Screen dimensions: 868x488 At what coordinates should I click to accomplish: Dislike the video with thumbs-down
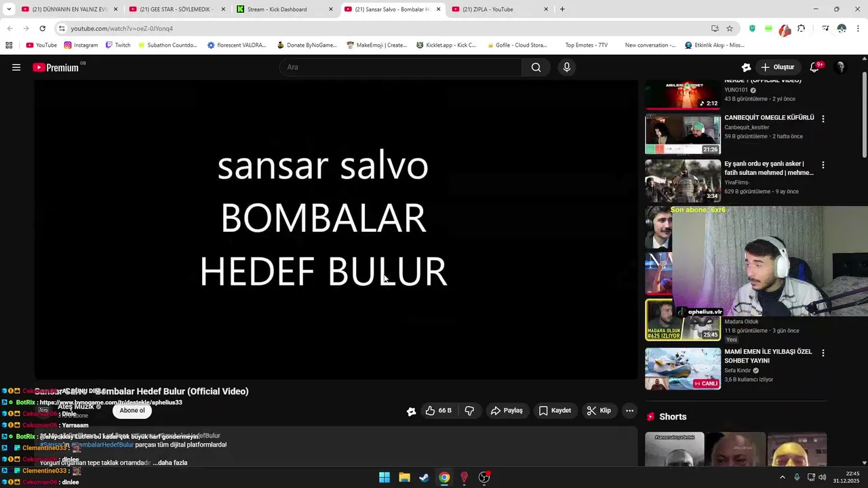pos(469,411)
